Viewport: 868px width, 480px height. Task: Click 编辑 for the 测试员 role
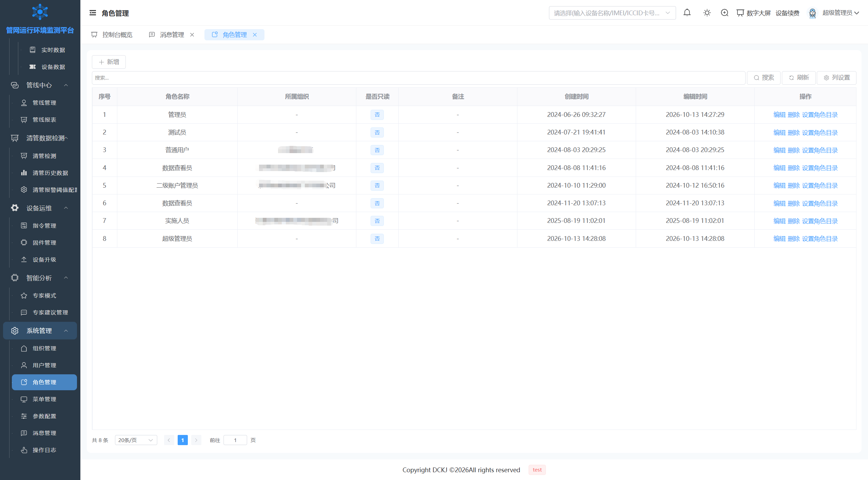(x=779, y=132)
